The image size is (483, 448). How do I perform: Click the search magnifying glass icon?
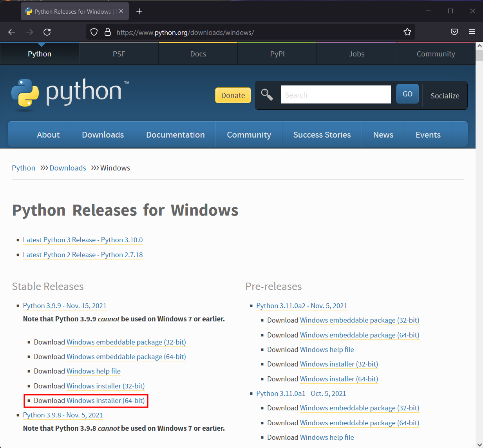[267, 94]
